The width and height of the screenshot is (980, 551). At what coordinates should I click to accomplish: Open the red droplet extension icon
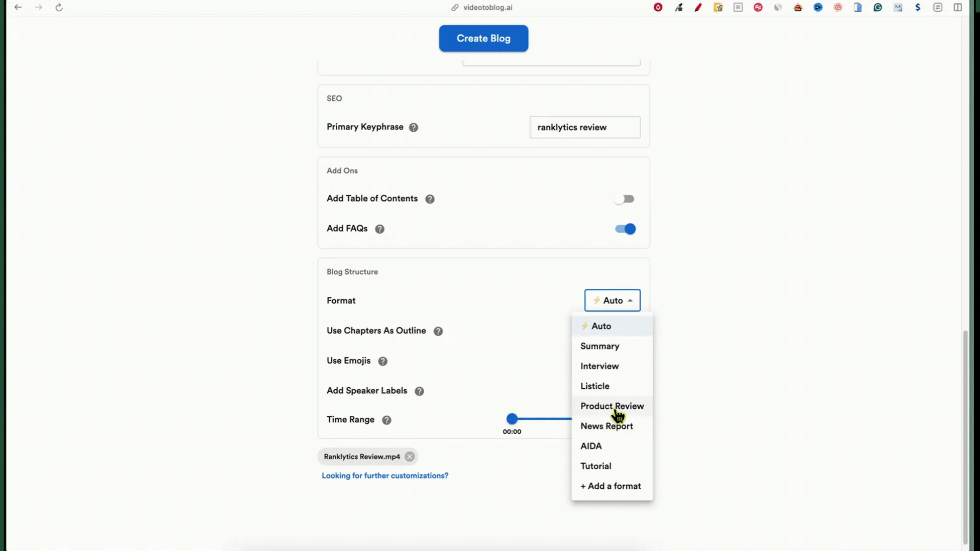click(658, 7)
